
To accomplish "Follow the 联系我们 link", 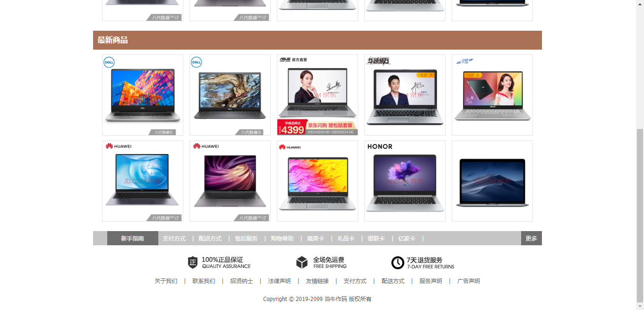I will [204, 281].
